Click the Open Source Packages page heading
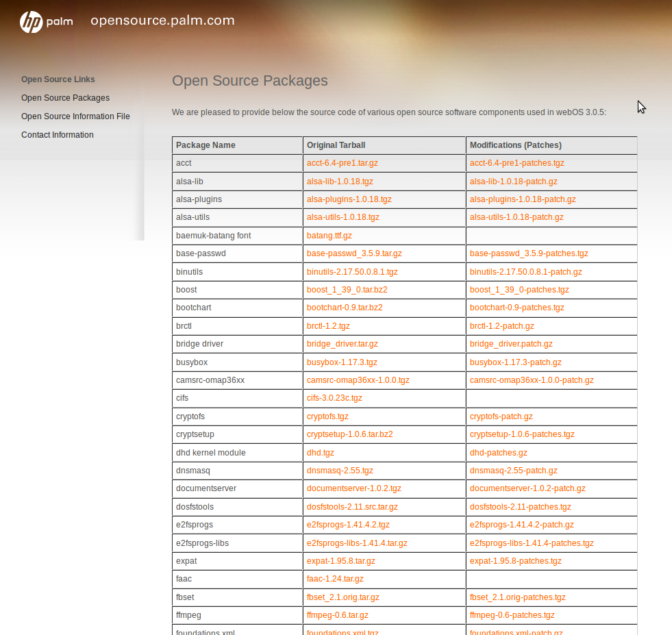This screenshot has height=635, width=672. click(250, 81)
